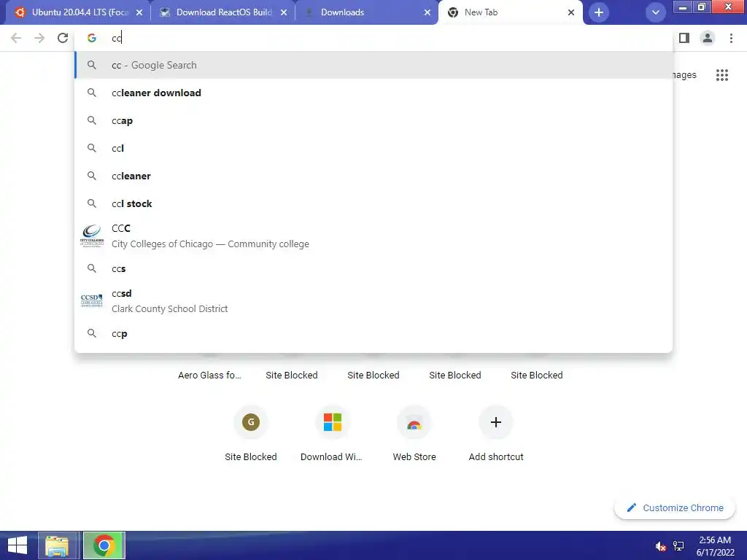Screen dimensions: 747x560
Task: Open the CCC City Colleges of Chicago suggestion
Action: click(373, 236)
